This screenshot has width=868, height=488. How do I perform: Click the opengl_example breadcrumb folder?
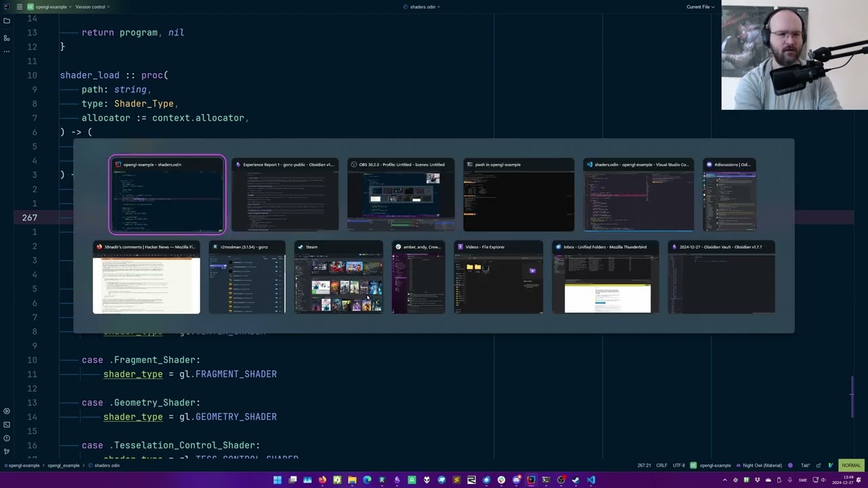click(x=63, y=466)
